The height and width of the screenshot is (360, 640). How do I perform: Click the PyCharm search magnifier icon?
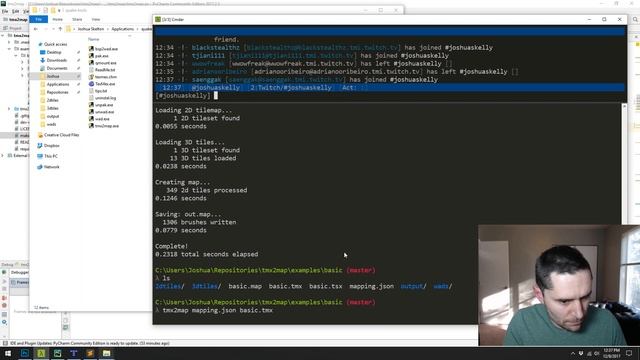point(635,19)
